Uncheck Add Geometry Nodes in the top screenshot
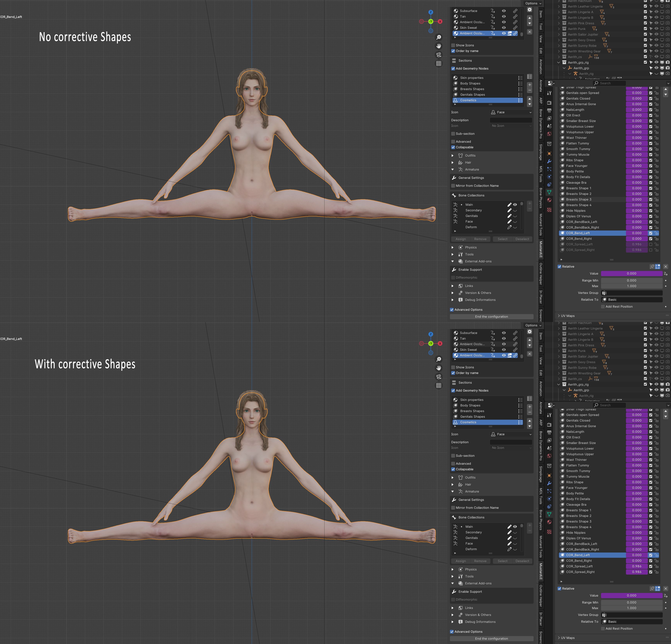This screenshot has height=644, width=671. point(453,68)
